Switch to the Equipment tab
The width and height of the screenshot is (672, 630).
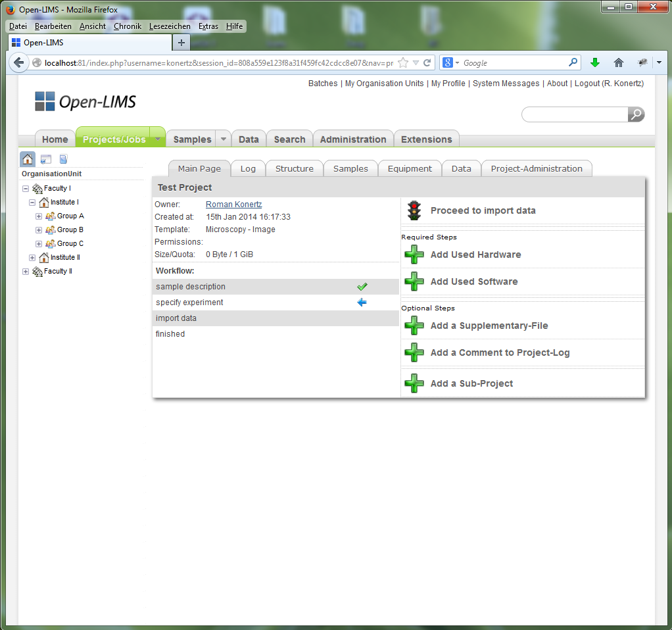[x=409, y=168]
